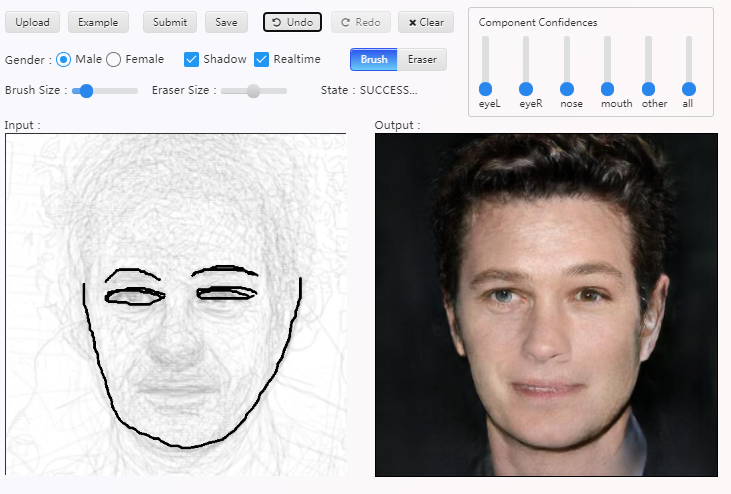
Task: Click the Upload button
Action: point(32,22)
